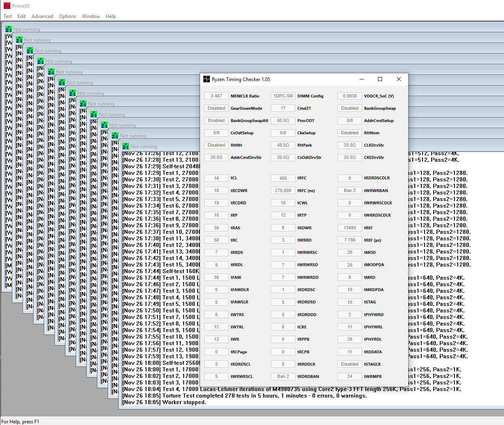This screenshot has width=504, height=425.
Task: Click the frontmost Prime95 worker window icon
Action: pos(126,147)
